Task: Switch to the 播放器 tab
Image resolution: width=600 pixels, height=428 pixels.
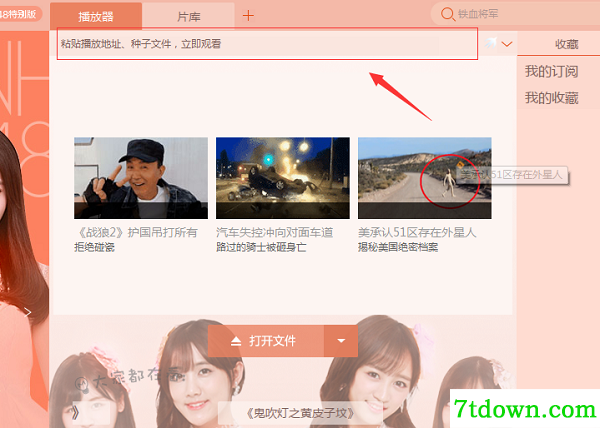Action: coord(96,16)
